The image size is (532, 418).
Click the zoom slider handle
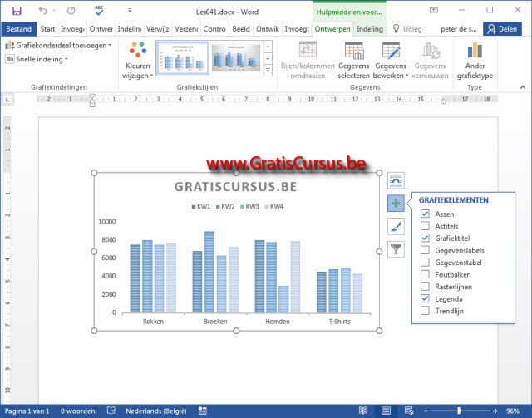point(459,411)
